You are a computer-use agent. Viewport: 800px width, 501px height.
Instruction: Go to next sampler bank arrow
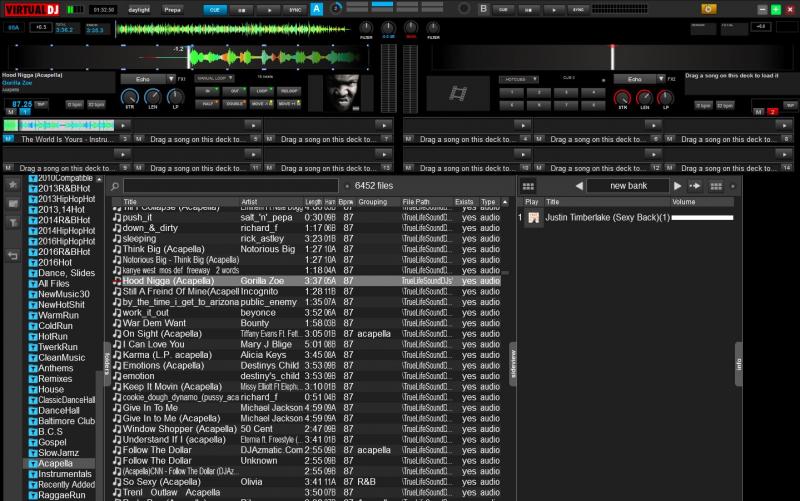[x=677, y=186]
